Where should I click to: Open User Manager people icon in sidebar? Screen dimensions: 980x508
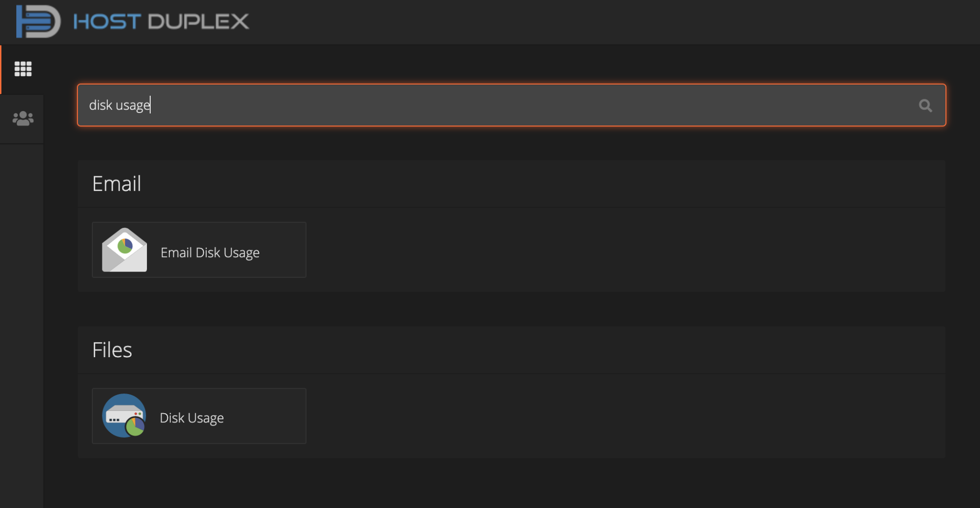pyautogui.click(x=23, y=118)
